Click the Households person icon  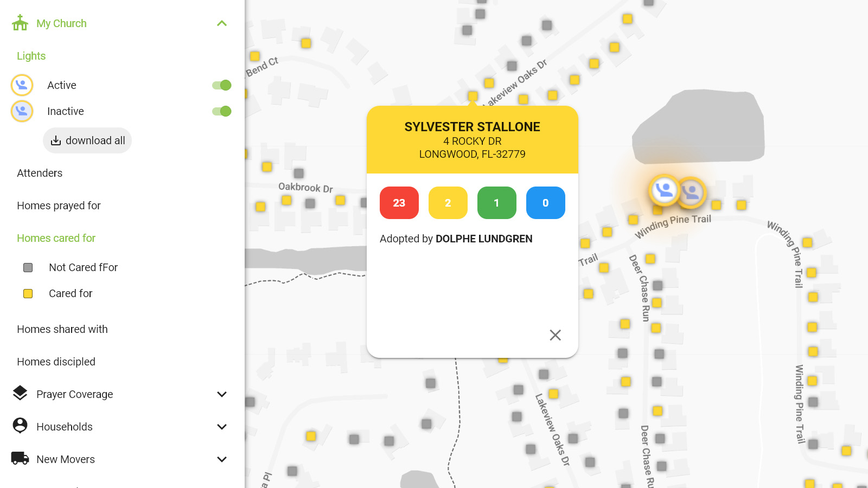pyautogui.click(x=20, y=426)
